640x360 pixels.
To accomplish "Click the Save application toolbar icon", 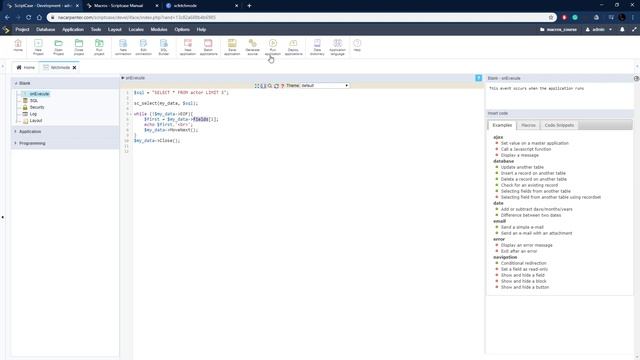I will pos(232,47).
